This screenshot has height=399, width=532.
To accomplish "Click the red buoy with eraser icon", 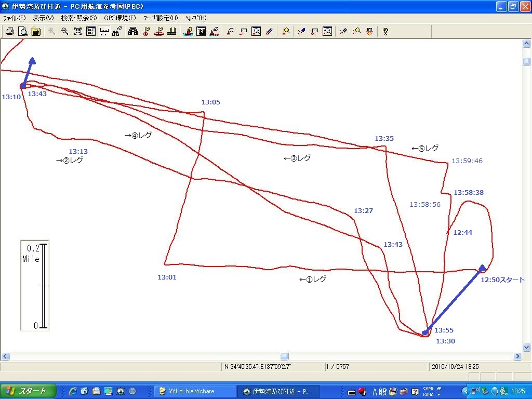I will pos(214,32).
